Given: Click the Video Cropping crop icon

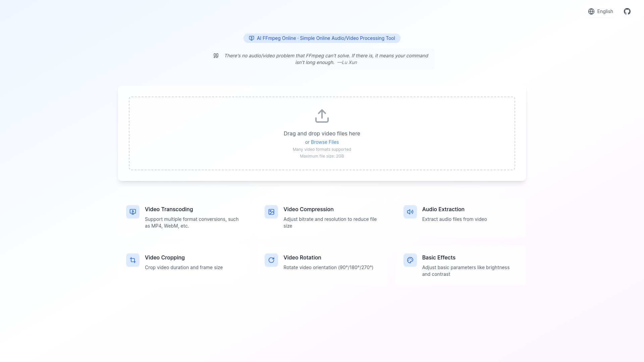Looking at the screenshot, I should tap(133, 260).
